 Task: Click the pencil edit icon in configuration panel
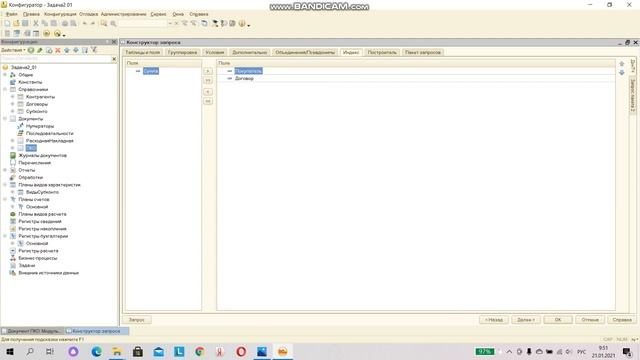coord(40,50)
